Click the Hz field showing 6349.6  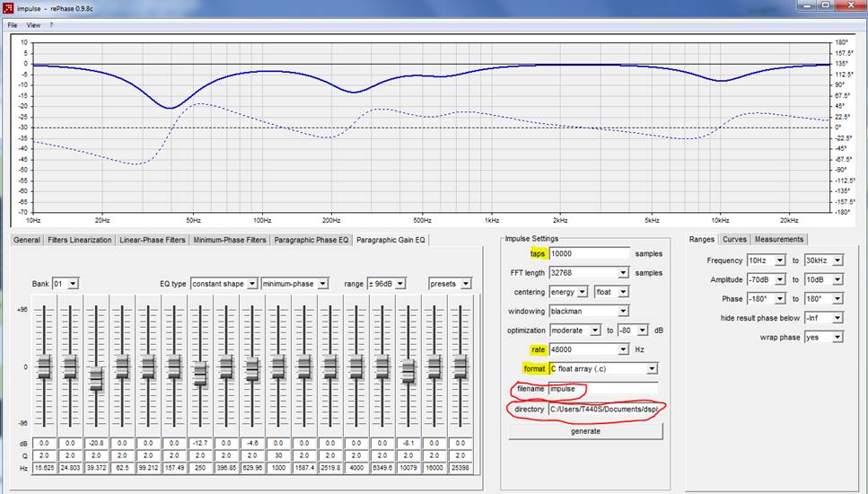pyautogui.click(x=382, y=468)
